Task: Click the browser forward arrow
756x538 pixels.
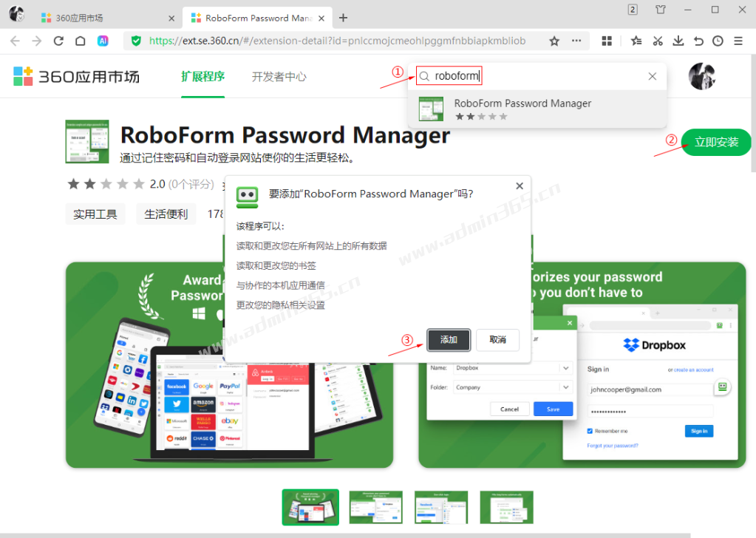Action: [37, 41]
